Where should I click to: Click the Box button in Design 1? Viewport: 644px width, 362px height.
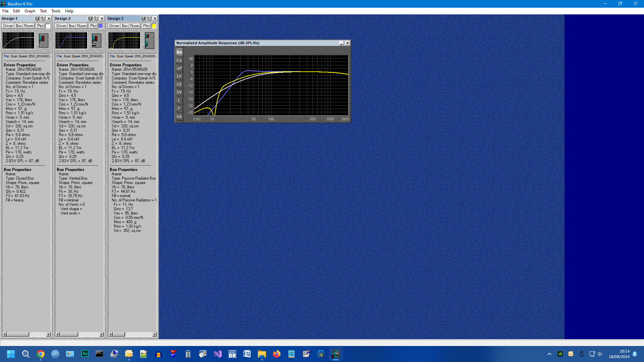(x=19, y=26)
